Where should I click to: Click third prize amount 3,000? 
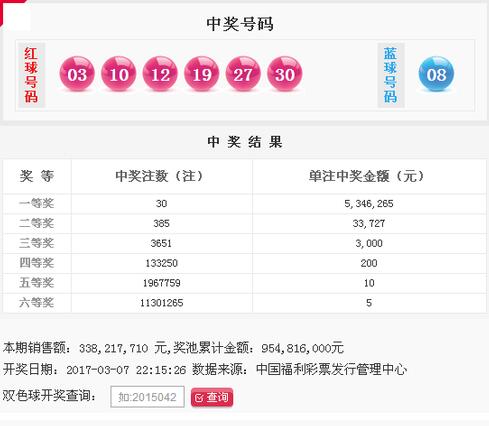click(x=369, y=243)
